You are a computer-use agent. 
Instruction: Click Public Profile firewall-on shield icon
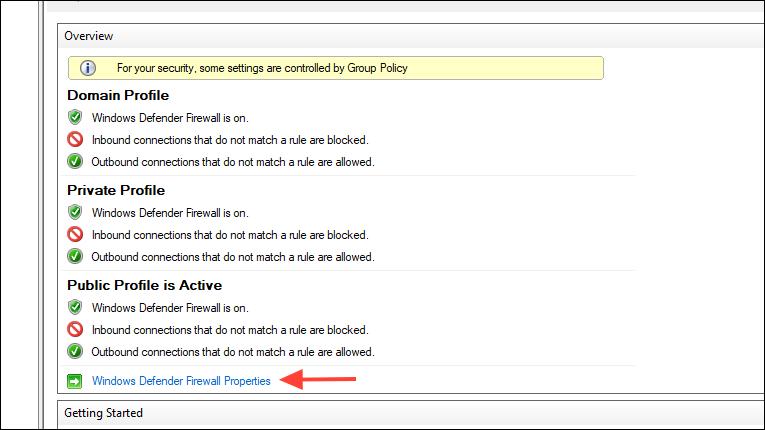coord(75,307)
